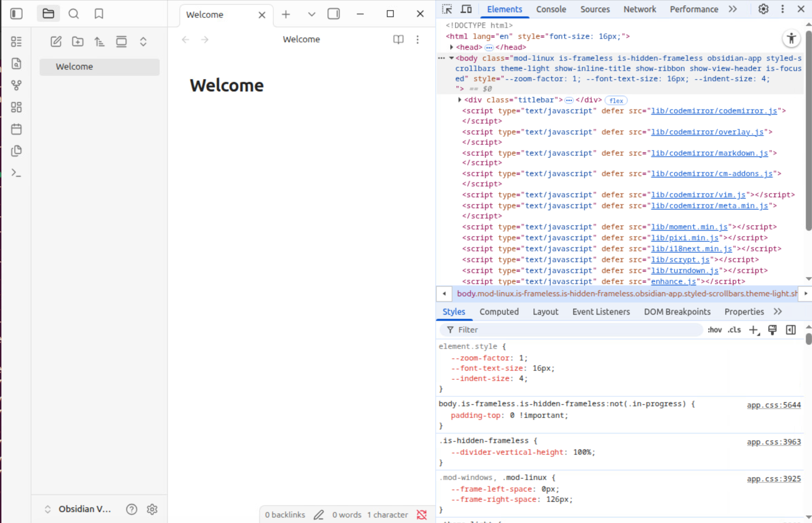Open the command palette ribbon icon

pyautogui.click(x=16, y=173)
